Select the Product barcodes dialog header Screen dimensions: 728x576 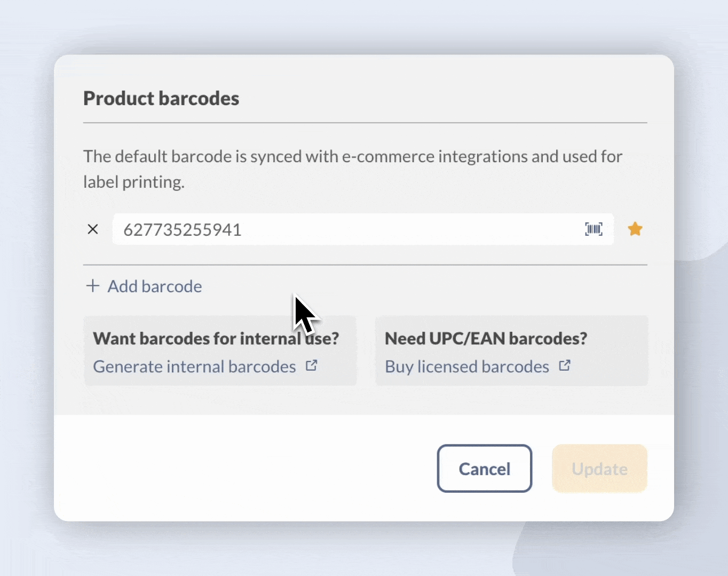tap(161, 98)
